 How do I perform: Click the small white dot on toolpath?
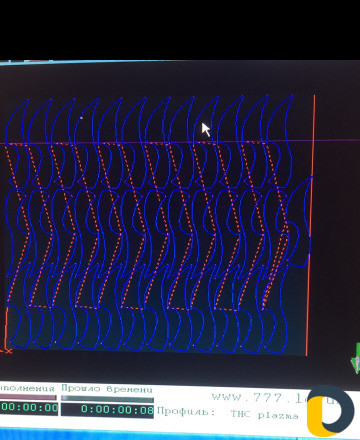point(82,117)
